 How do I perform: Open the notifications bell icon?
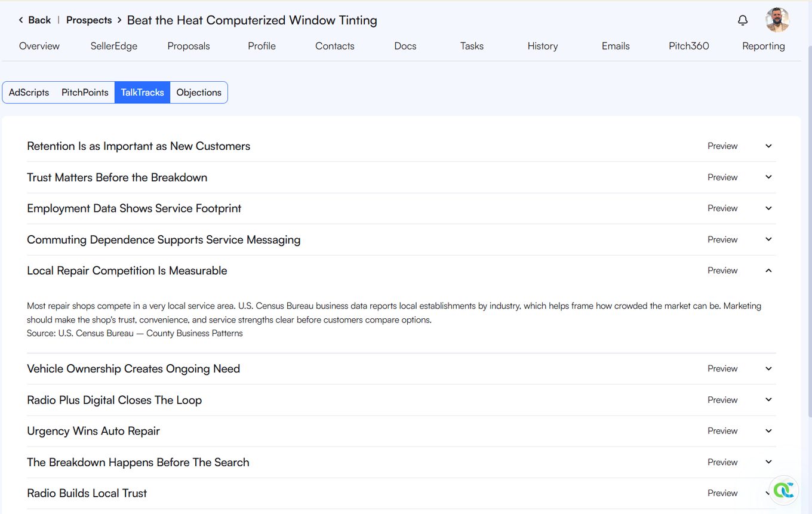pyautogui.click(x=743, y=20)
